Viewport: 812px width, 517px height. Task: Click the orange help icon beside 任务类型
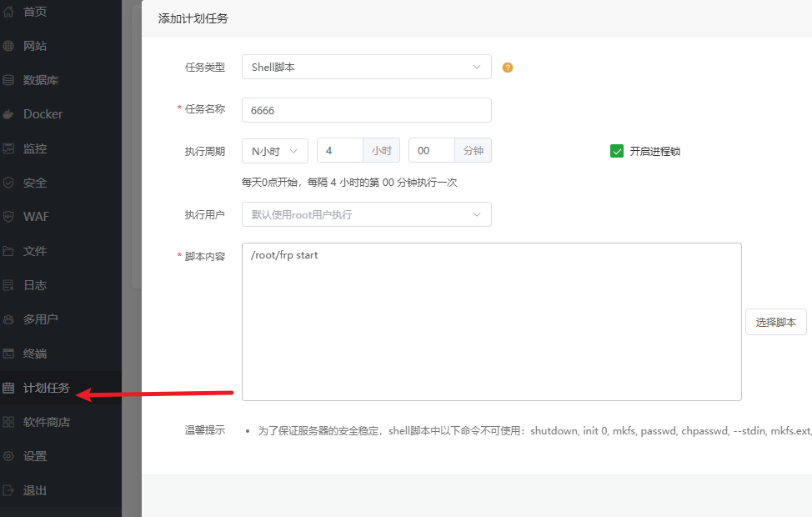(508, 68)
